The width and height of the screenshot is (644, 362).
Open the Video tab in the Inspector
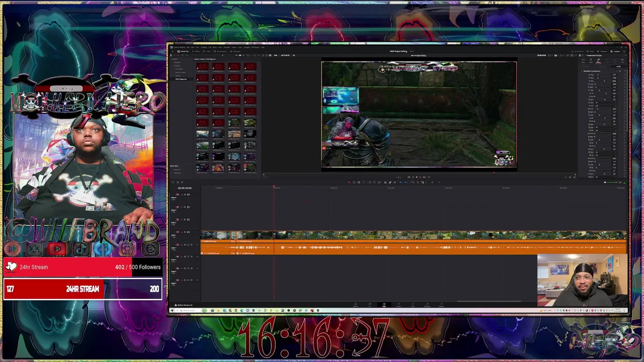coord(583,61)
